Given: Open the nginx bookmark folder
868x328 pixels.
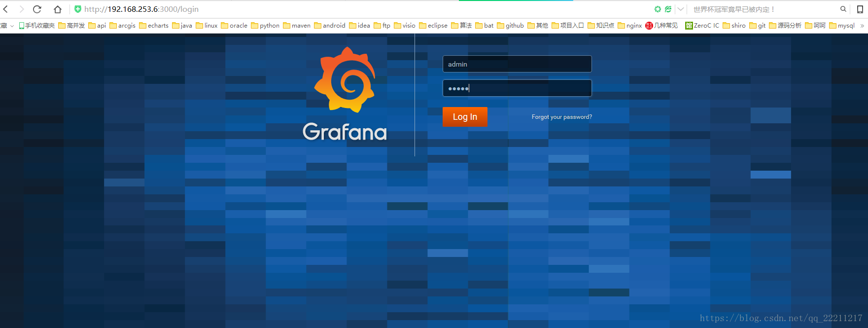Looking at the screenshot, I should point(630,26).
